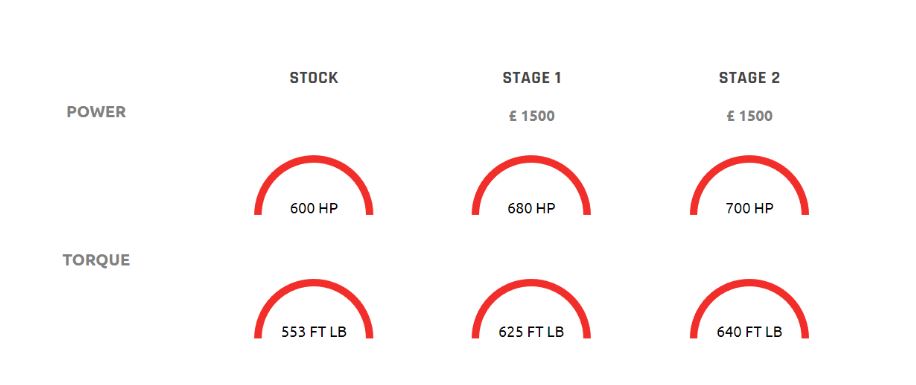Click the 553 FT LB torque gauge
This screenshot has width=916, height=385.
click(x=314, y=309)
